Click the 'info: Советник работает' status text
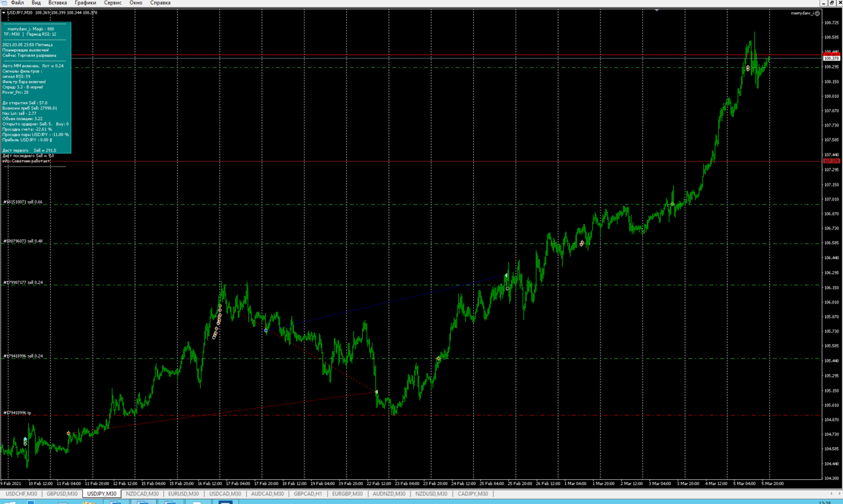Viewport: 843px width, 504px height. pos(27,161)
